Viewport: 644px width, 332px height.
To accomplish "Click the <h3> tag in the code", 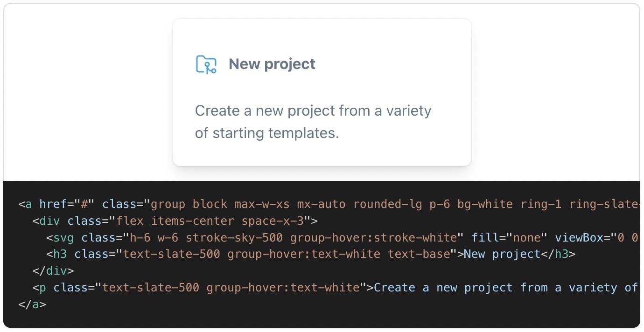I will 58,254.
